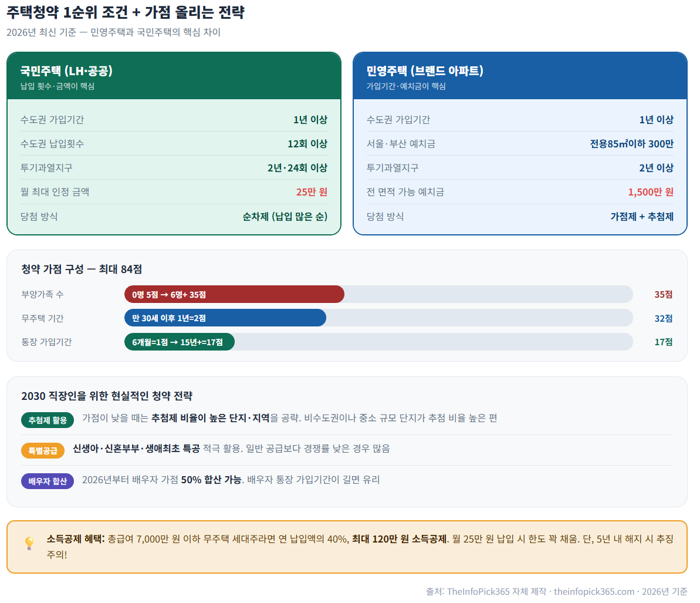Click the 전 면적 가능 예치금 label

click(x=405, y=192)
